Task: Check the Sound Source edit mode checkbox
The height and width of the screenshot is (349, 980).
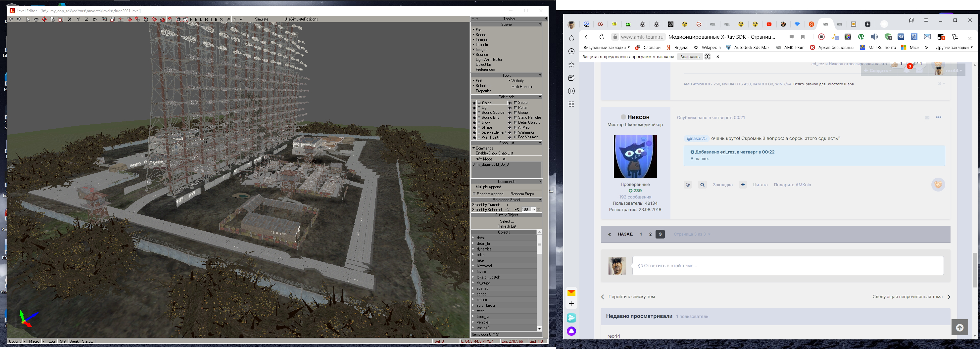Action: pos(479,112)
